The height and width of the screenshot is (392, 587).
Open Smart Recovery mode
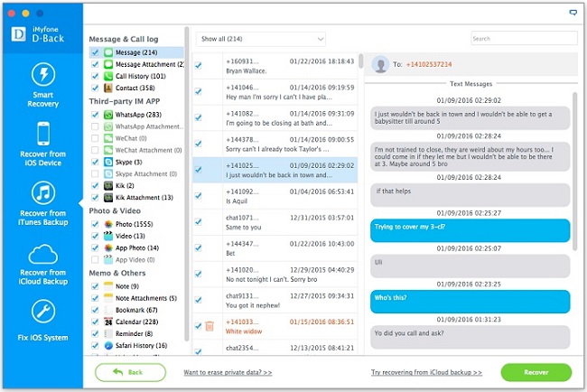43,86
